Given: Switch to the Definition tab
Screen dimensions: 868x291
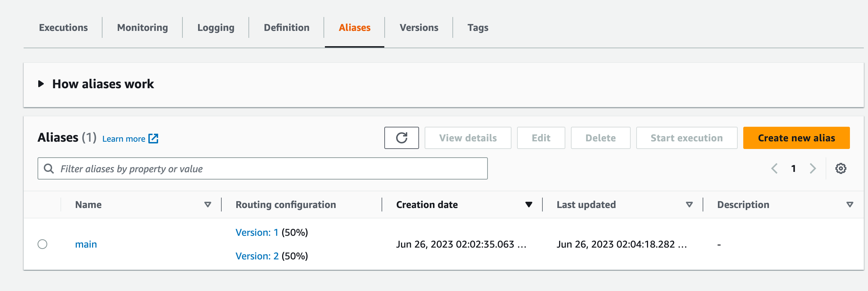Looking at the screenshot, I should [x=286, y=28].
